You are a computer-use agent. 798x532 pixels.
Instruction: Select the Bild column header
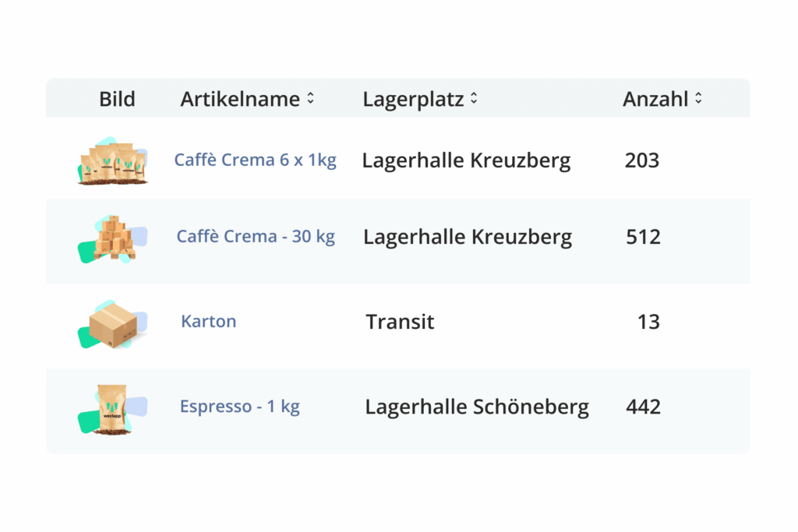point(117,99)
